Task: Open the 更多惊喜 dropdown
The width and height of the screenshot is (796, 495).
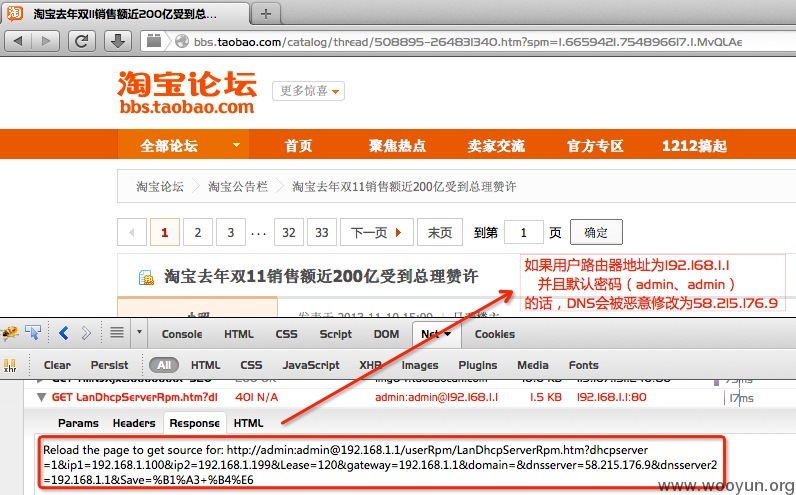Action: 308,91
